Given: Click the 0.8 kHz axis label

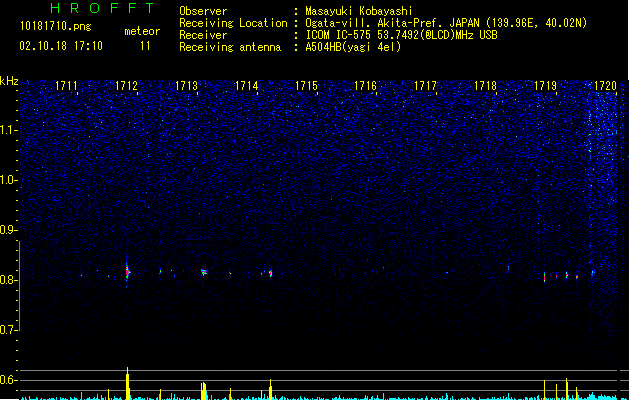Looking at the screenshot, I should (9, 280).
